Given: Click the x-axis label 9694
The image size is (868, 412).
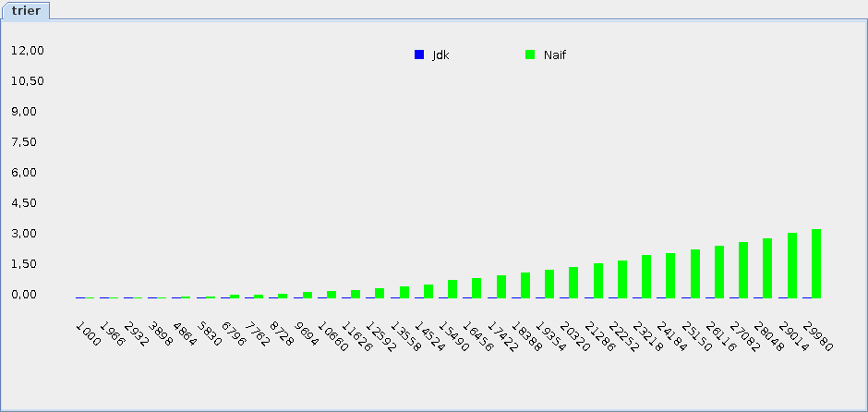Looking at the screenshot, I should pyautogui.click(x=307, y=333).
